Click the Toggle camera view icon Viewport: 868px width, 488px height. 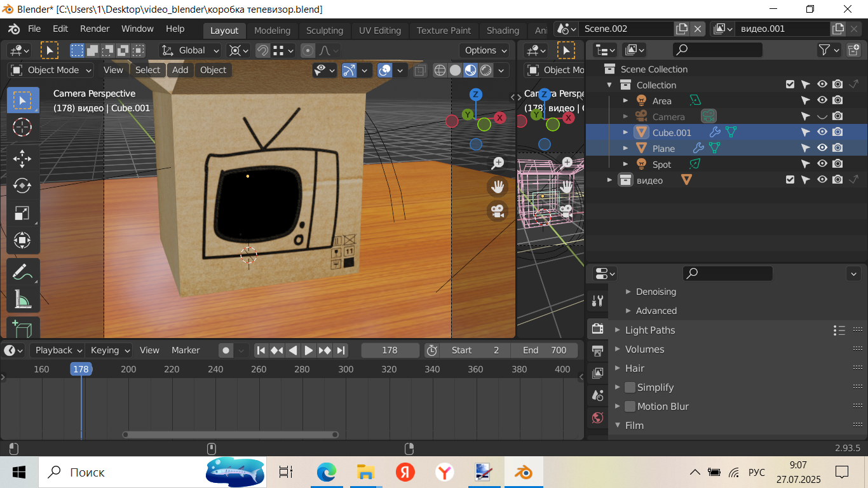pyautogui.click(x=498, y=211)
